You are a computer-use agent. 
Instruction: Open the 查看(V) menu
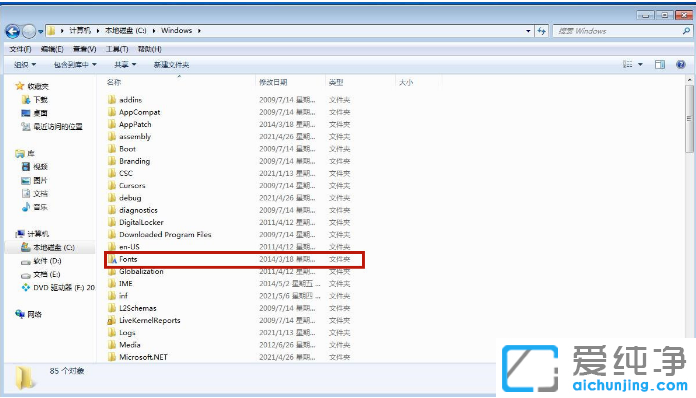coord(84,49)
